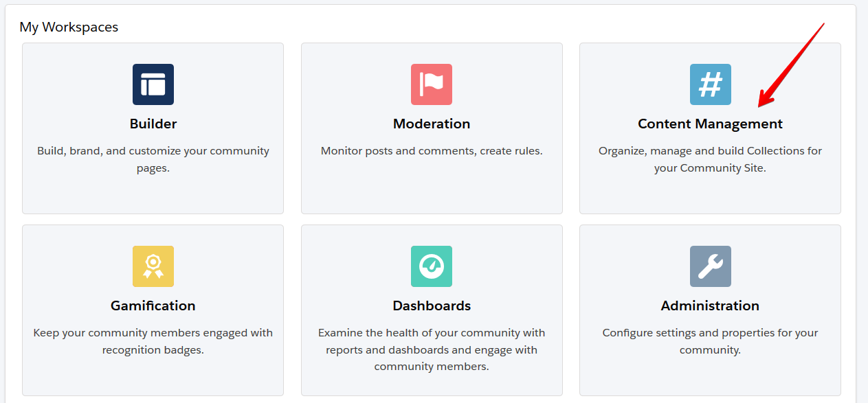Open the Moderation workspace title
The image size is (868, 403).
click(x=432, y=124)
